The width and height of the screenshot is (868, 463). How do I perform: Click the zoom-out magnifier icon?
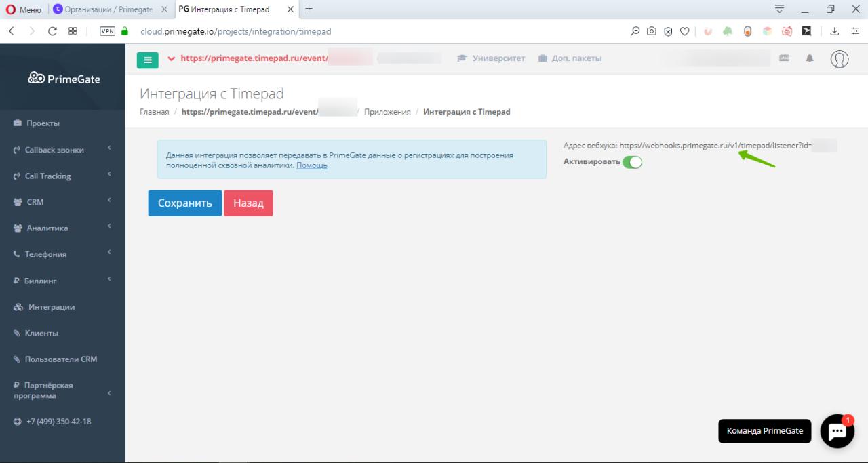tap(635, 31)
